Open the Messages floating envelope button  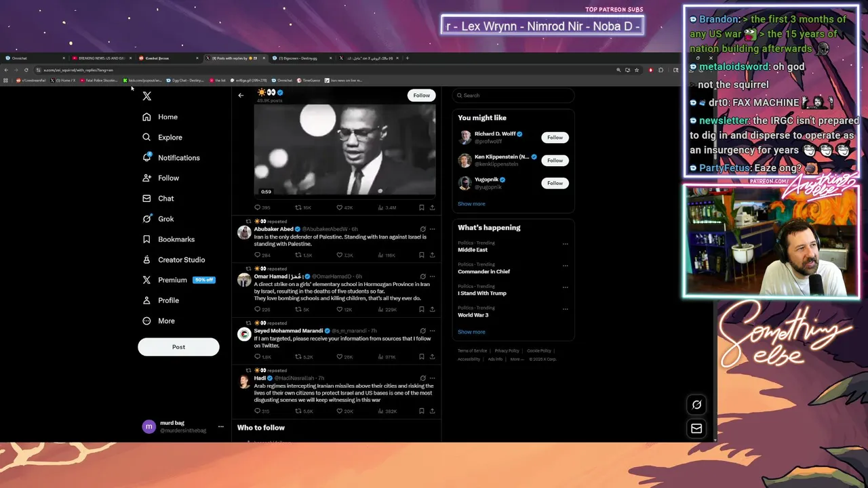click(696, 428)
